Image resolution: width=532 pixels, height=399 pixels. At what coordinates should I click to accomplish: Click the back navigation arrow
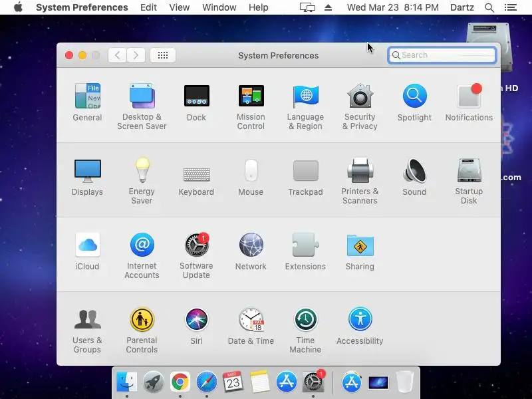[x=118, y=55]
